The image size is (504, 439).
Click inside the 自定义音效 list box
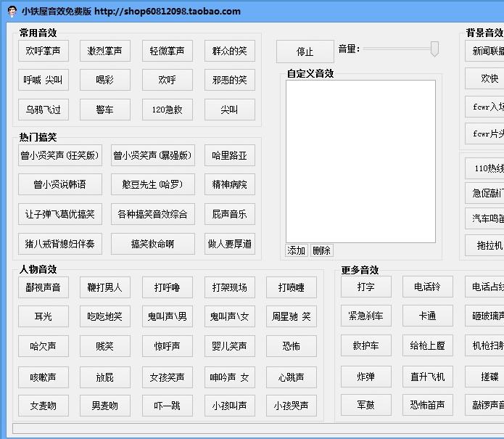click(360, 161)
